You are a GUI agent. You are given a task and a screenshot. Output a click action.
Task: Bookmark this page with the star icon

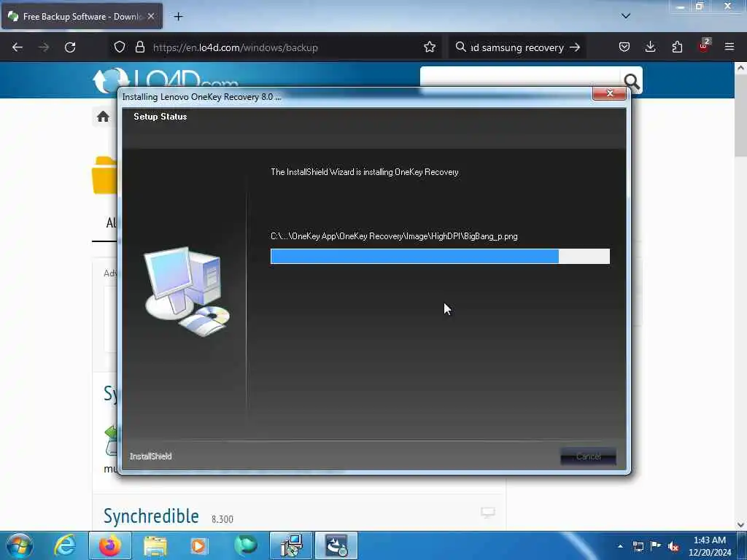pyautogui.click(x=429, y=47)
